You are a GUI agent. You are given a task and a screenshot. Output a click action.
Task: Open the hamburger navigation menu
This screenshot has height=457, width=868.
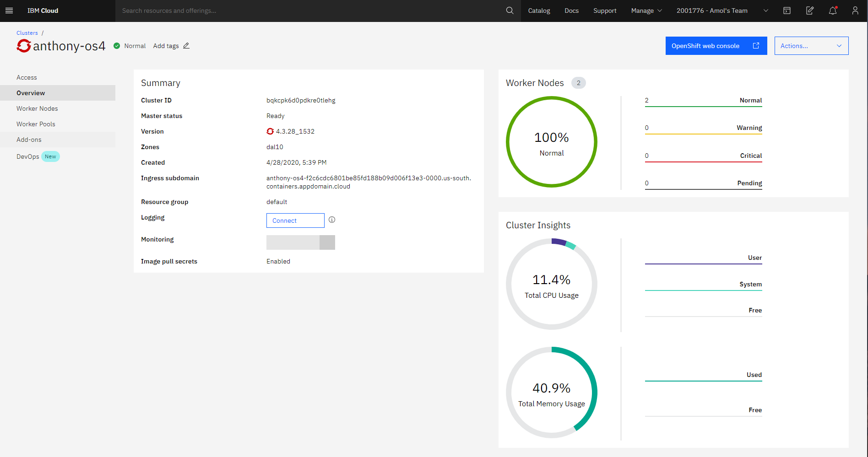pos(9,11)
